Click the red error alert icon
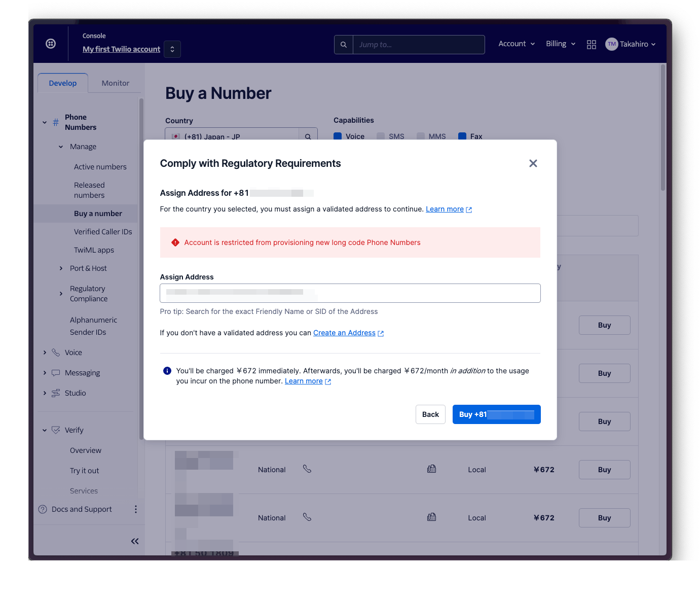Viewport: 700px width, 598px height. [175, 242]
